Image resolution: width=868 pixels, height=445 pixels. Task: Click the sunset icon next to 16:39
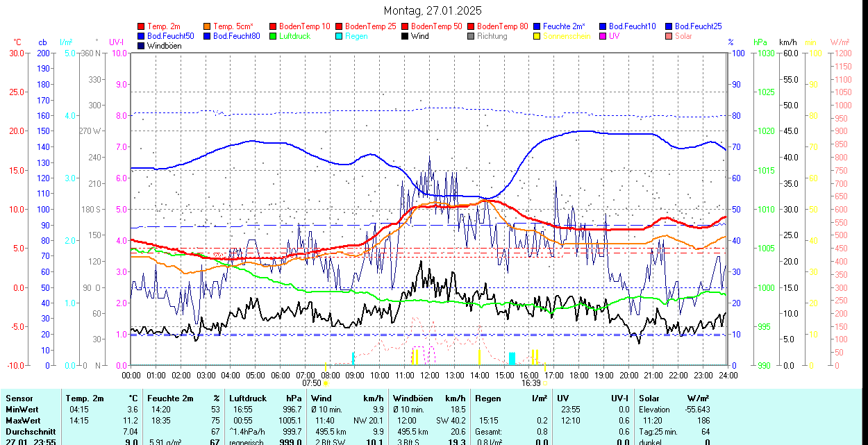pos(545,383)
